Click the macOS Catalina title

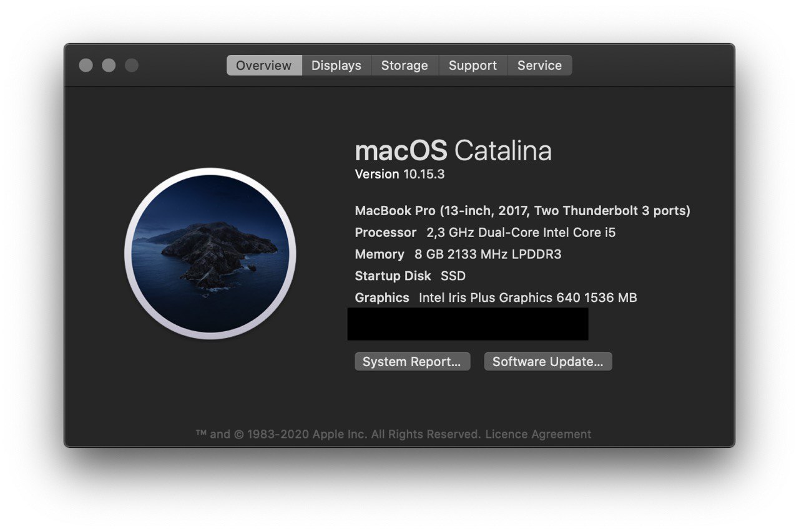coord(453,151)
